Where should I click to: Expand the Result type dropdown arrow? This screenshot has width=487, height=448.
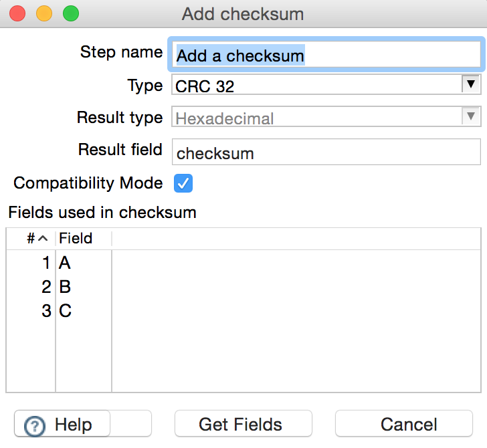click(x=471, y=117)
